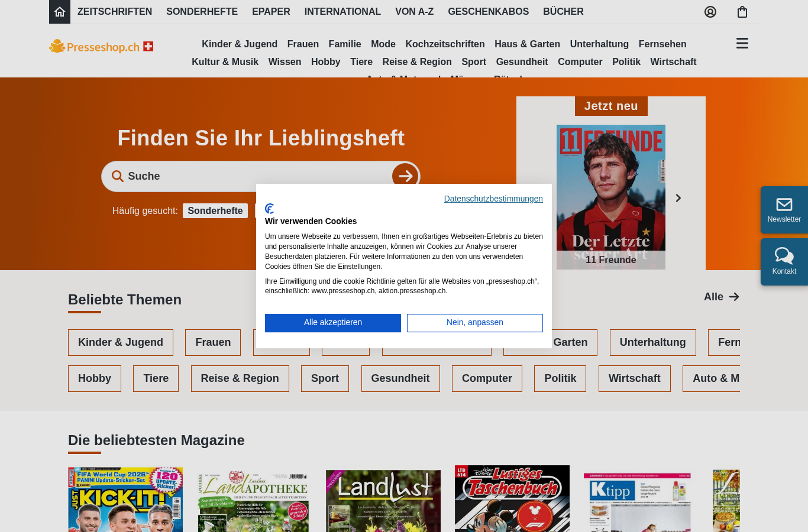This screenshot has height=532, width=808.
Task: Submit search with the arrow button
Action: click(x=405, y=176)
